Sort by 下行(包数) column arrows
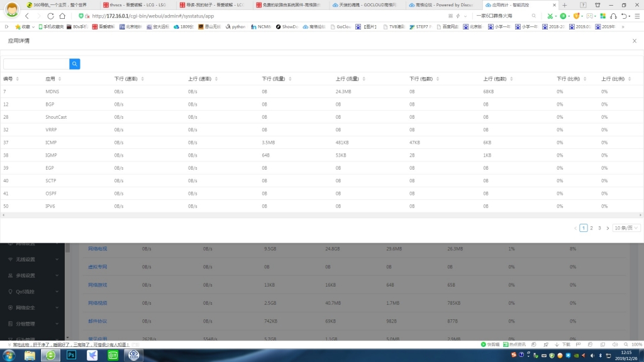The image size is (644, 362). click(x=438, y=79)
